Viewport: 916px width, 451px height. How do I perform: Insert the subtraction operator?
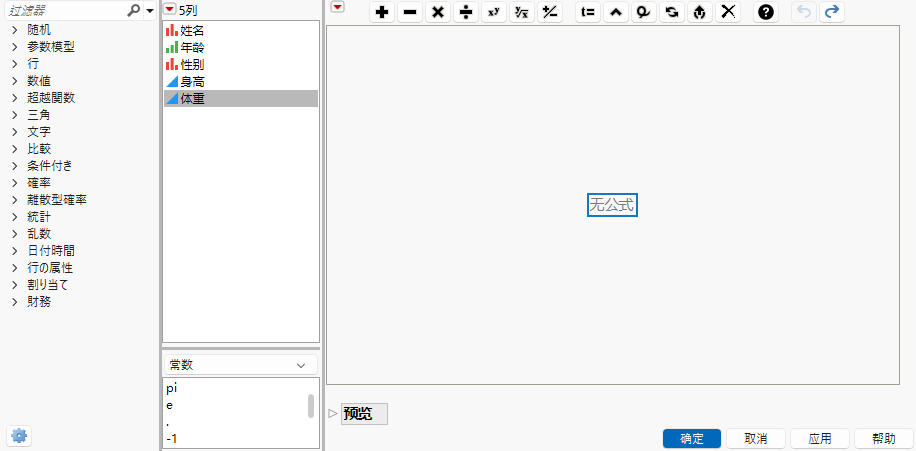click(x=410, y=12)
